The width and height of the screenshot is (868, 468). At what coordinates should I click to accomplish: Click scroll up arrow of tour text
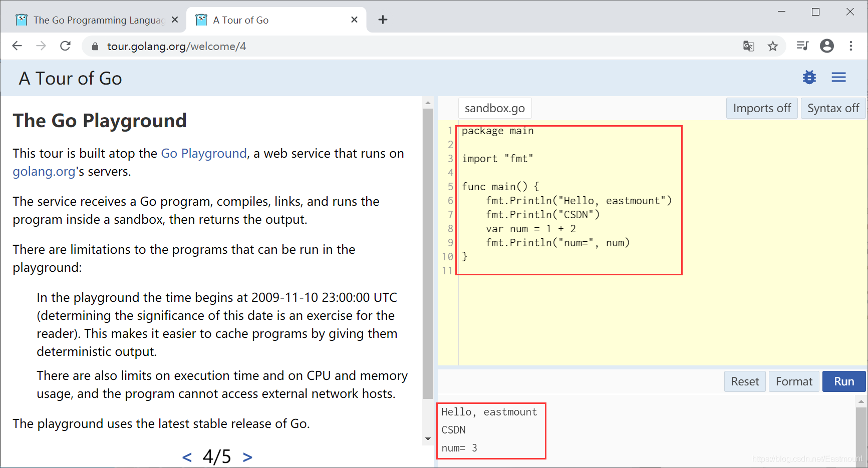coord(428,103)
